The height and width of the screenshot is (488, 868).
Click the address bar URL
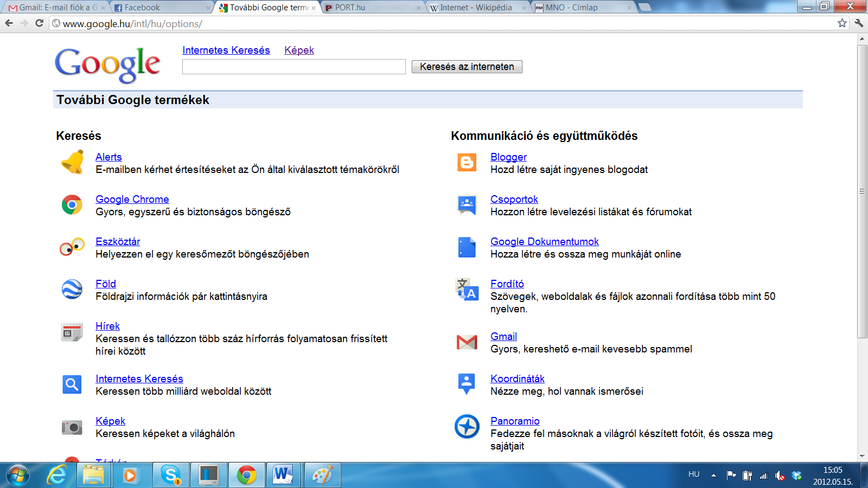[132, 24]
